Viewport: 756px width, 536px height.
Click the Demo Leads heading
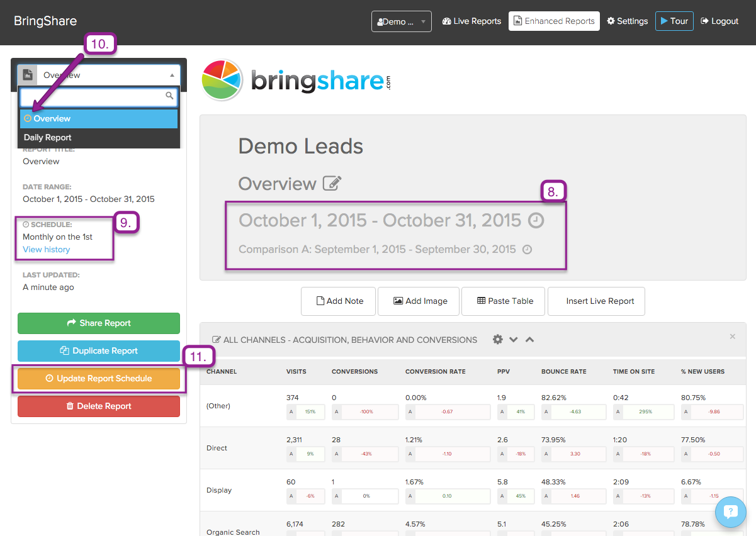pos(301,147)
